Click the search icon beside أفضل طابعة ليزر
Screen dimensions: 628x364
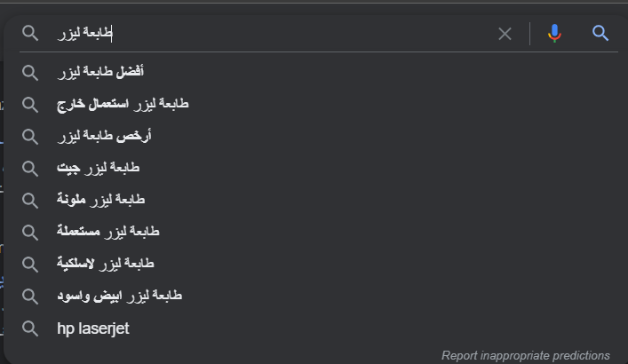[30, 71]
